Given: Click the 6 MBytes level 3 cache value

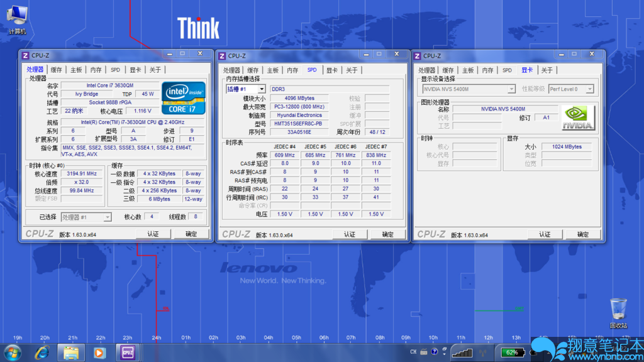Looking at the screenshot, I should [x=159, y=199].
